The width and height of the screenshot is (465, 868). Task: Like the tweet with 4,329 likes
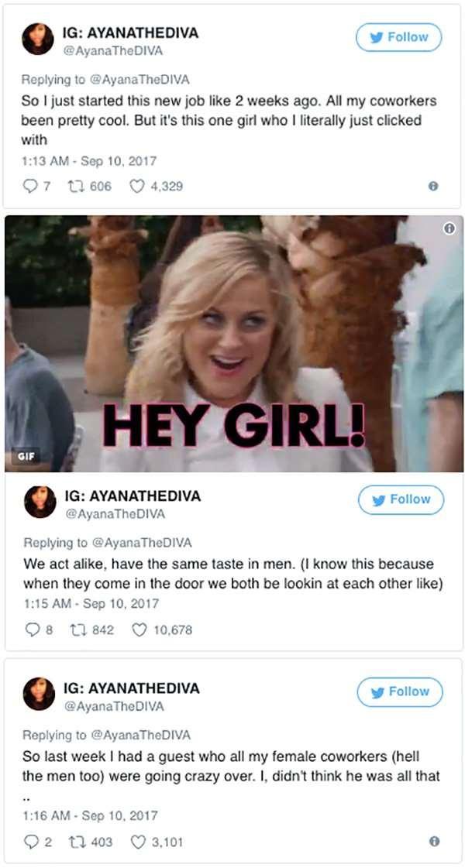coord(136,187)
